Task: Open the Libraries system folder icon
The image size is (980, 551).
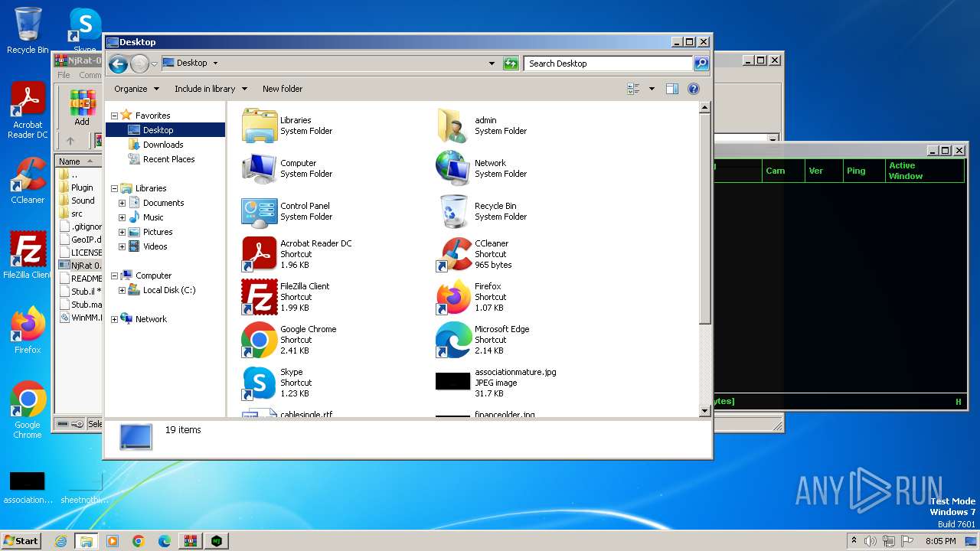Action: [x=259, y=126]
